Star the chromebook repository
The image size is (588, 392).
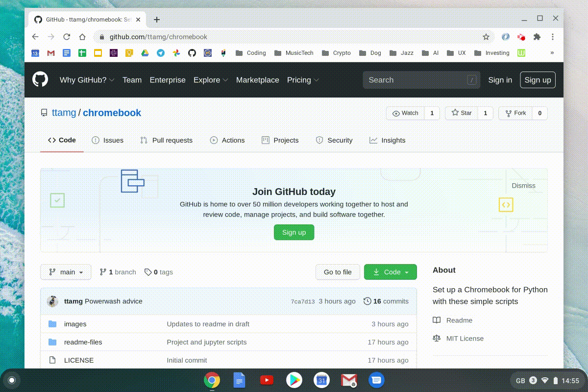(461, 113)
